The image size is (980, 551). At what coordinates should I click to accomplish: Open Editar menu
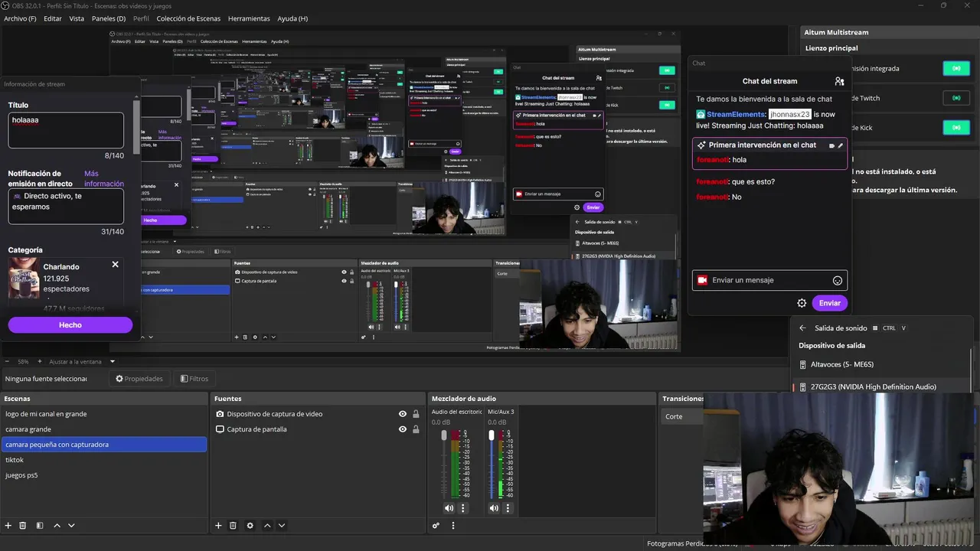click(x=53, y=18)
